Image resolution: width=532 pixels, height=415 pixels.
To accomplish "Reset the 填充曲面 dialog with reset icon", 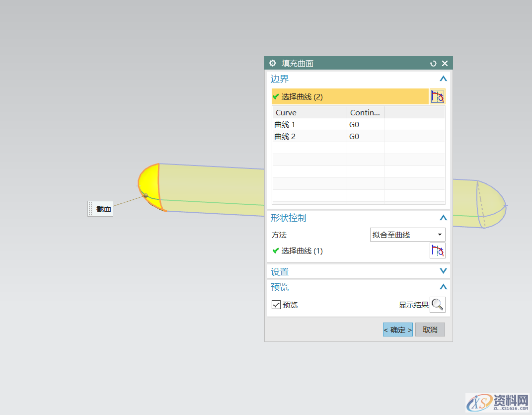I will pyautogui.click(x=433, y=63).
